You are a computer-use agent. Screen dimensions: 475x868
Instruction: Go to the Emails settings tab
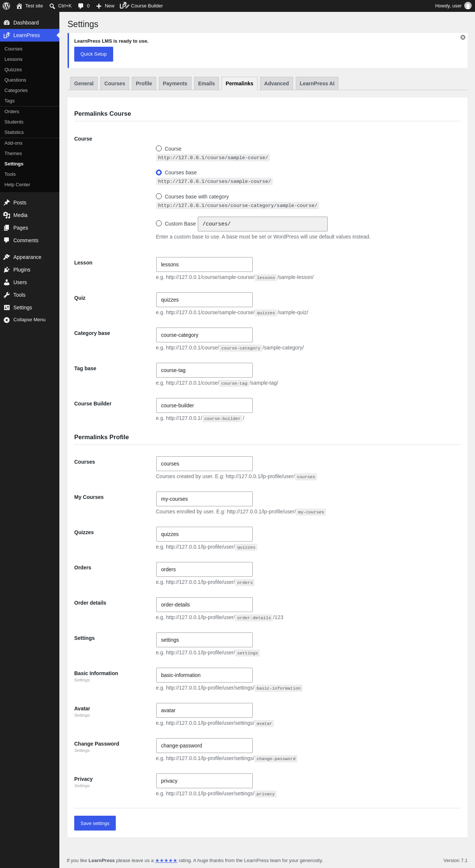click(206, 83)
